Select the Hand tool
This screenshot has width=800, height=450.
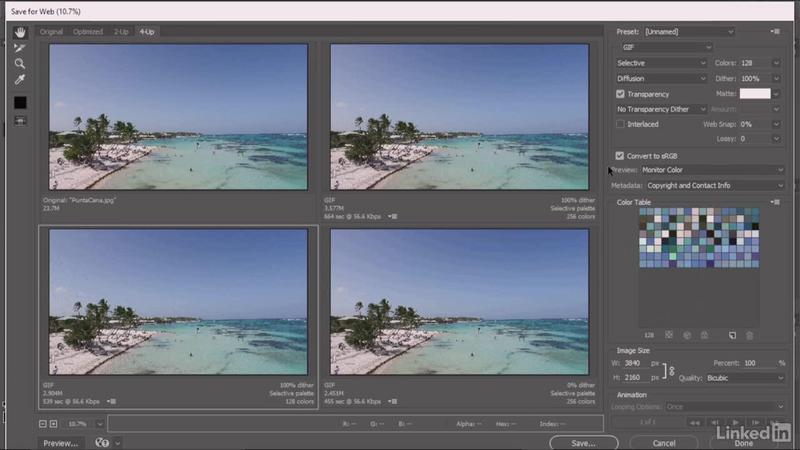[x=20, y=33]
